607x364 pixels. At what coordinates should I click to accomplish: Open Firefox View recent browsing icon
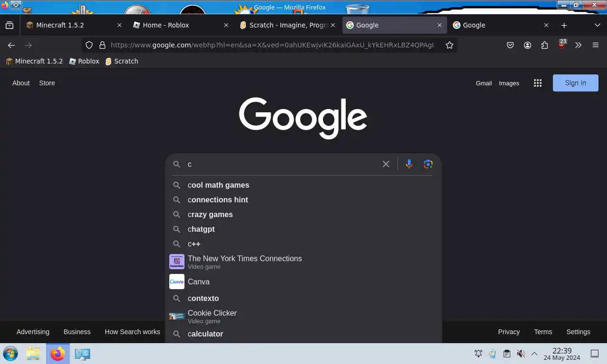9,25
